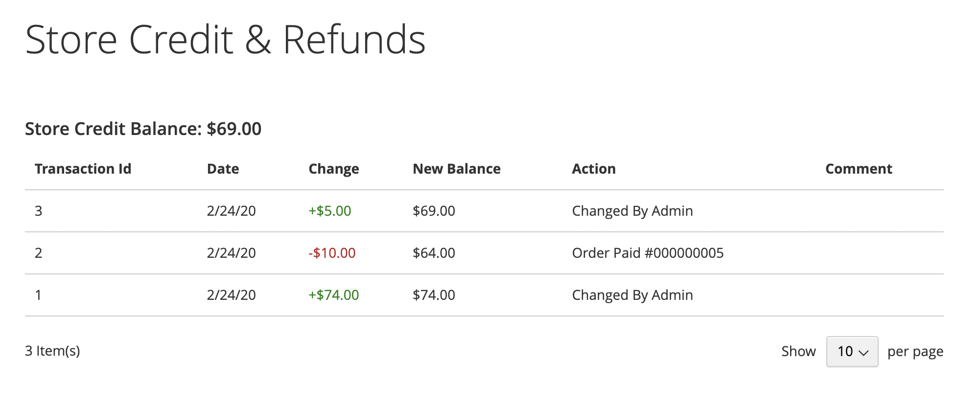Click the Store Credit & Refunds title
This screenshot has height=406, width=980.
tap(225, 40)
